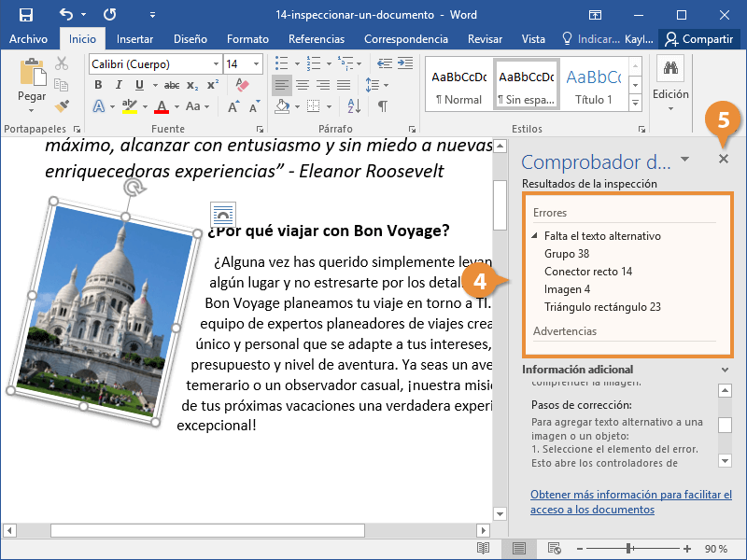The width and height of the screenshot is (747, 560).
Task: Open the font size 14 dropdown
Action: [x=256, y=63]
